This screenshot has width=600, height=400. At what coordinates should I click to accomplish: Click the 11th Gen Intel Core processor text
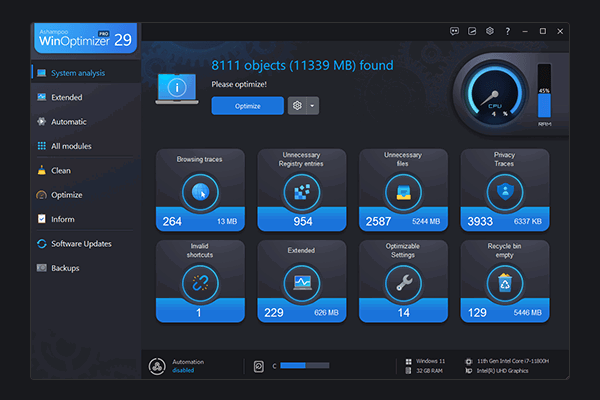pos(513,361)
